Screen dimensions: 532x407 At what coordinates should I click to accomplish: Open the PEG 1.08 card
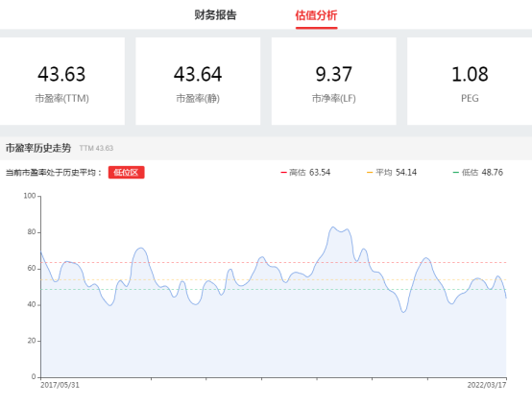470,81
